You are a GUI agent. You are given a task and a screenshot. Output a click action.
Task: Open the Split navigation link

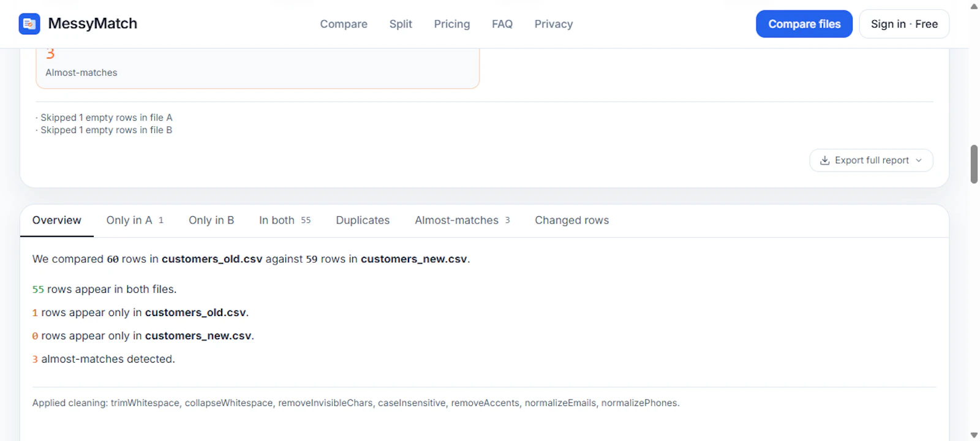click(x=401, y=24)
